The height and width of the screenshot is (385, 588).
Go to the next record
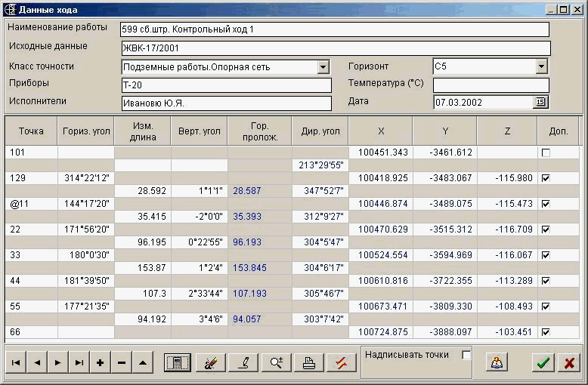coord(58,362)
